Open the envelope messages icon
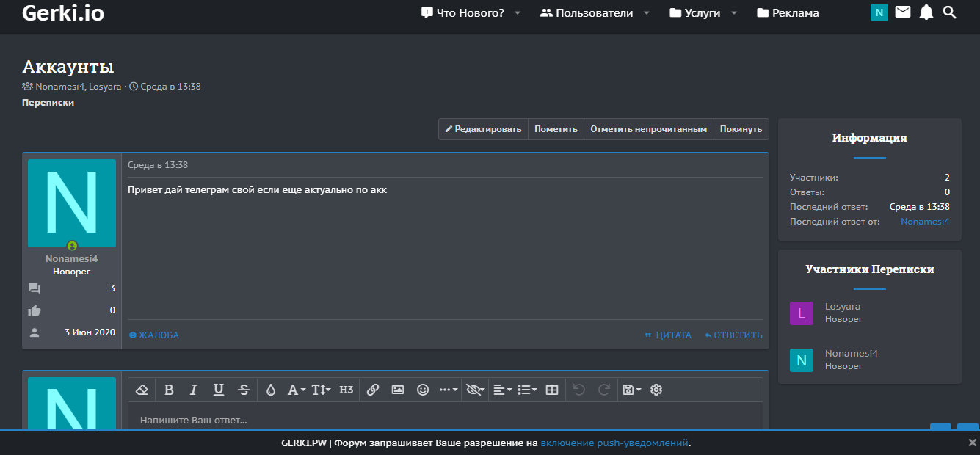The image size is (980, 455). [903, 12]
